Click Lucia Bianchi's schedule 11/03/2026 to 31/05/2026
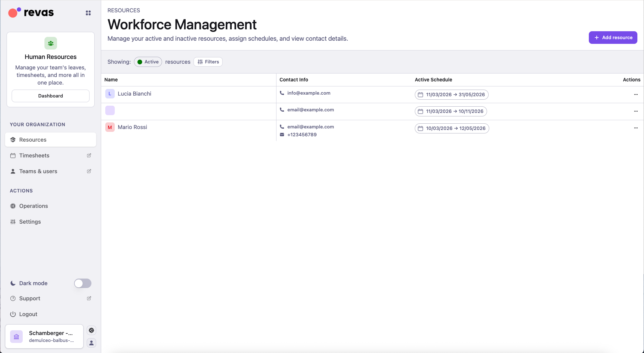 click(x=451, y=94)
